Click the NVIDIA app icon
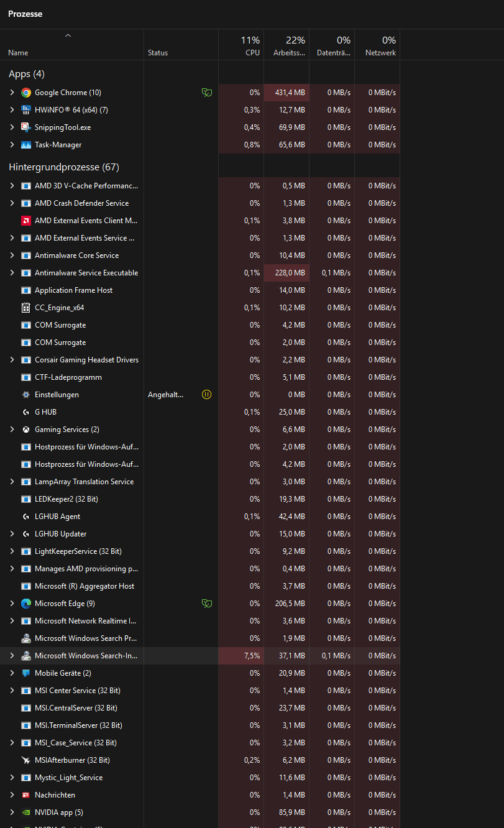 (26, 812)
